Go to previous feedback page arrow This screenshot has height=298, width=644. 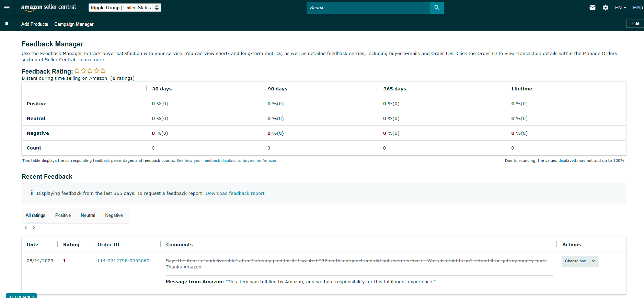(x=26, y=228)
